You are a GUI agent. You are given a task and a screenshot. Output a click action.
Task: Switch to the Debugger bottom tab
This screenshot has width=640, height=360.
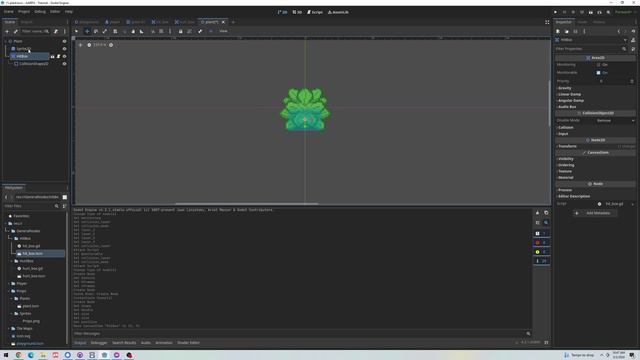click(x=99, y=343)
